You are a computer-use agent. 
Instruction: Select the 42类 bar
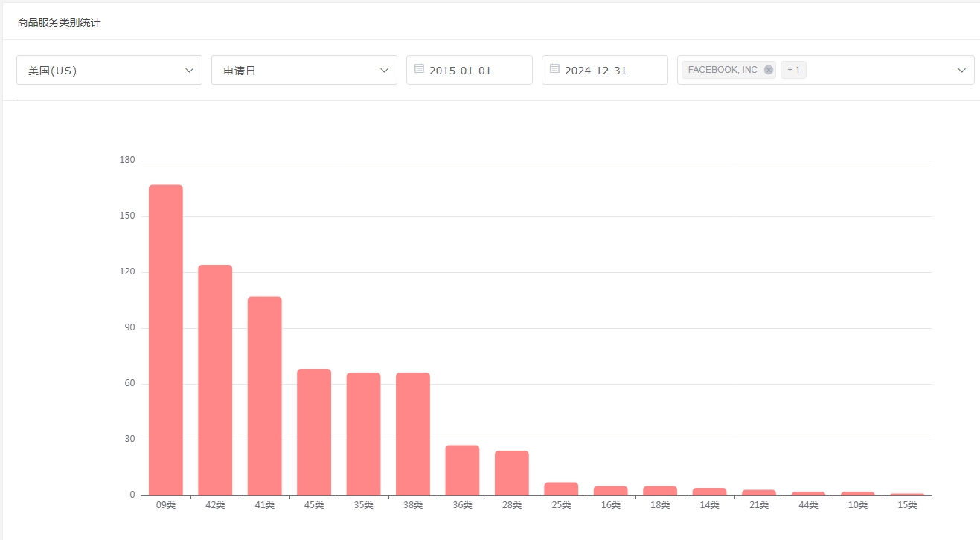click(215, 380)
